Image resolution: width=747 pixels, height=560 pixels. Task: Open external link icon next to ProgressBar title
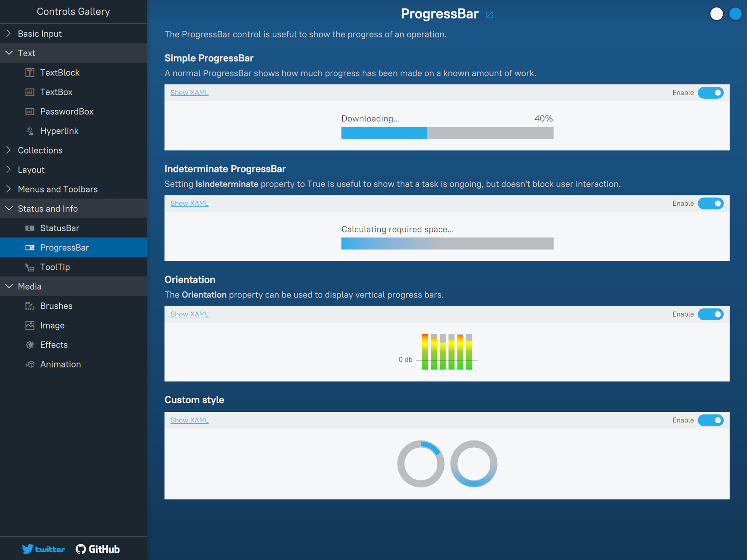tap(489, 15)
